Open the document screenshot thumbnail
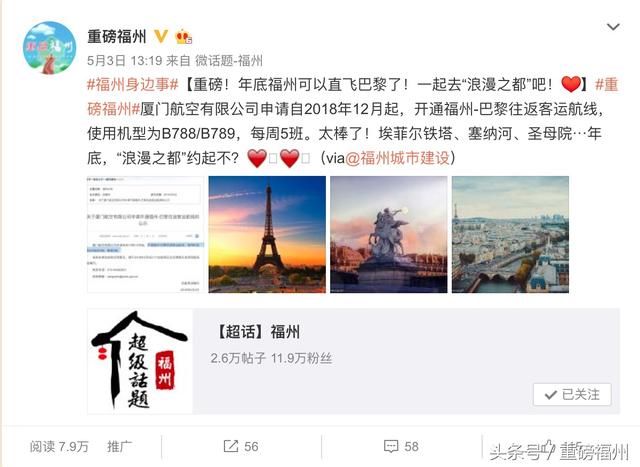640x467 pixels. (145, 234)
